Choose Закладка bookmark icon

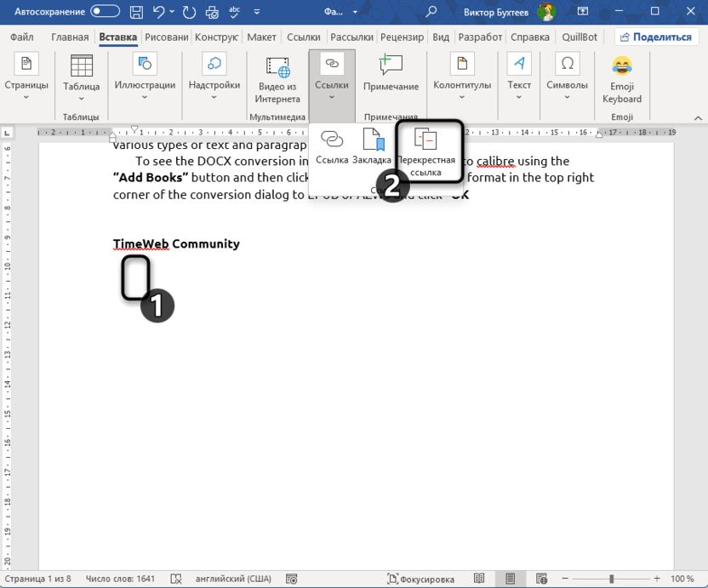373,146
